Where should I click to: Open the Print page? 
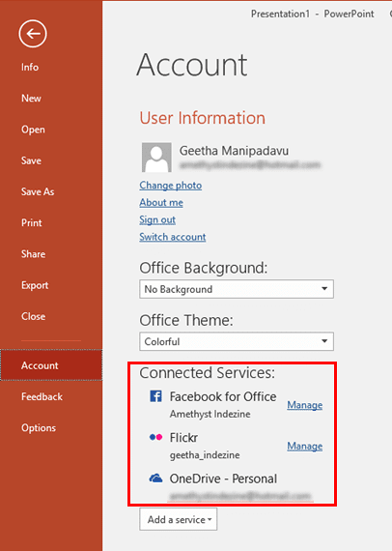click(32, 222)
